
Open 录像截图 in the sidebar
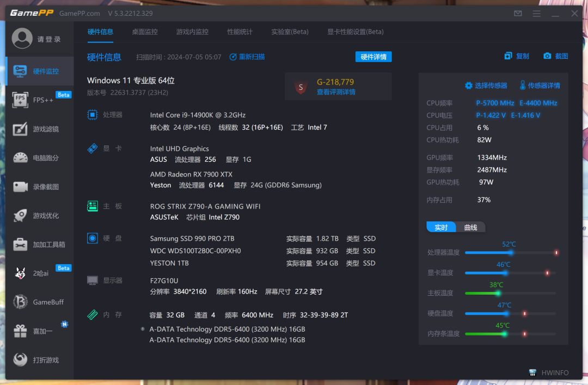coord(39,186)
